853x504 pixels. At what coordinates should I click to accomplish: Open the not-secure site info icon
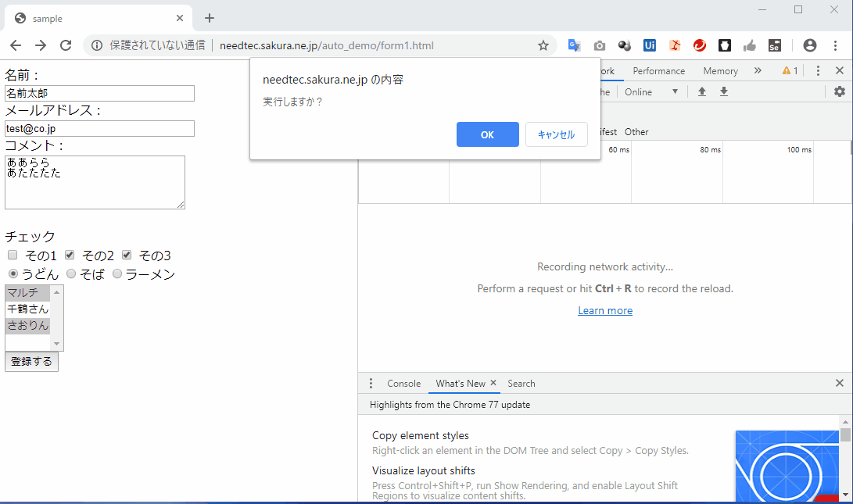tap(97, 45)
